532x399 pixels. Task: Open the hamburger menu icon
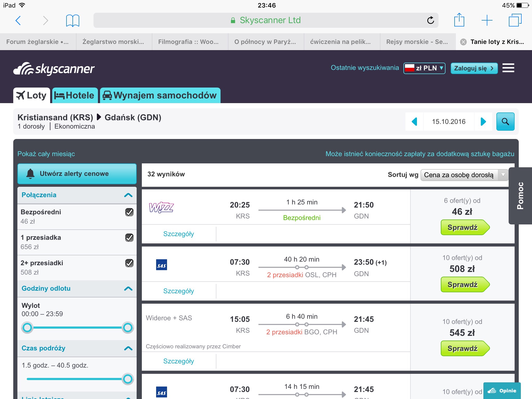[508, 68]
